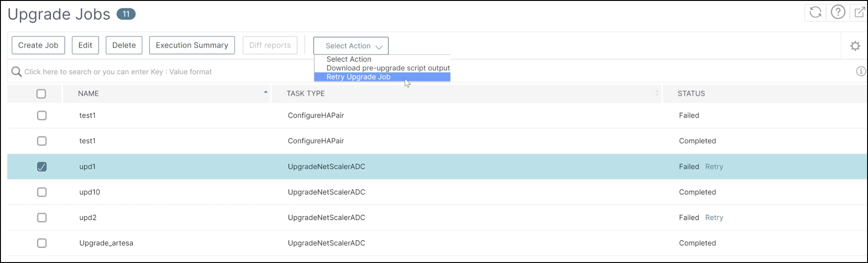The image size is (868, 263).
Task: Check the upd2 job checkbox
Action: [x=42, y=217]
